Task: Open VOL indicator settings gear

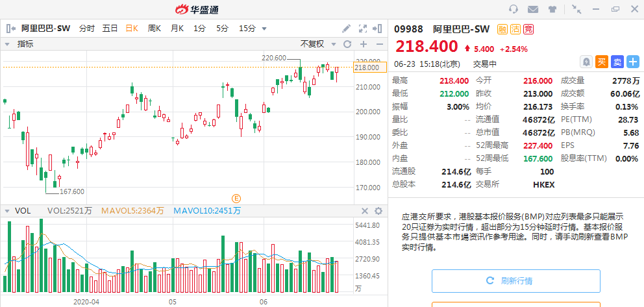Action: (378, 211)
